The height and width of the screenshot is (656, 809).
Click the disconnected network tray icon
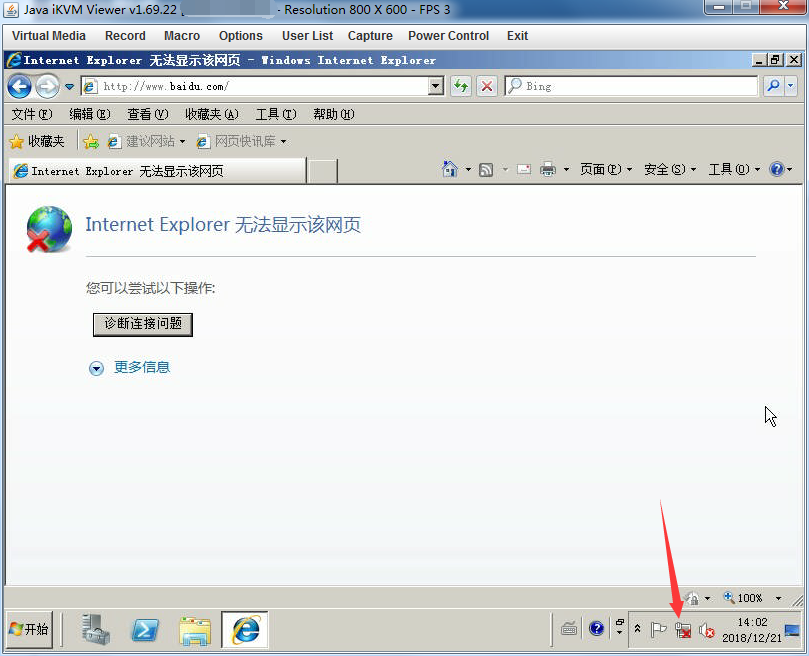pos(684,630)
